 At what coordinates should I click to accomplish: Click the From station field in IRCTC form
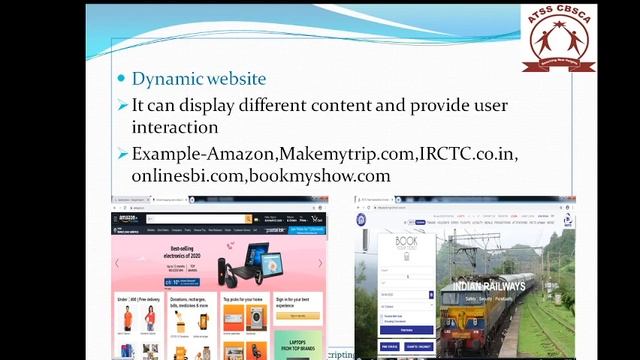(x=407, y=271)
